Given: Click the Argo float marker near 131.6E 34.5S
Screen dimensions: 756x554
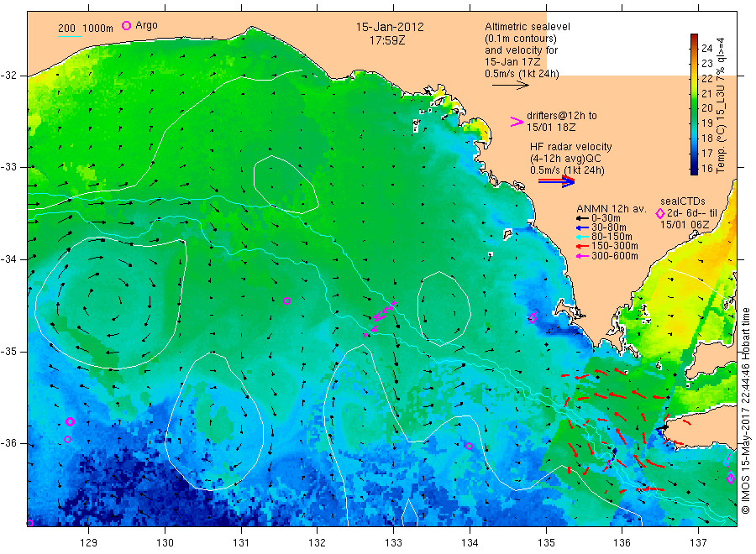Looking at the screenshot, I should [287, 301].
